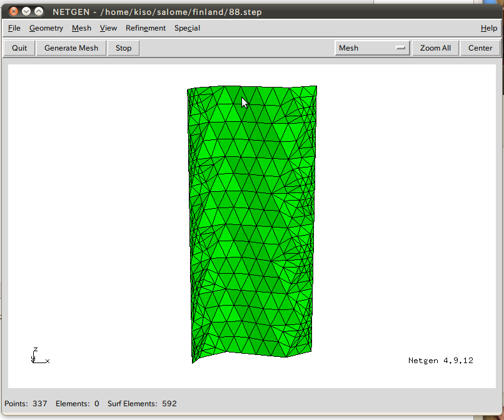Screen dimensions: 504x420
Task: Click the Elements: 0 status text
Action: pos(78,404)
